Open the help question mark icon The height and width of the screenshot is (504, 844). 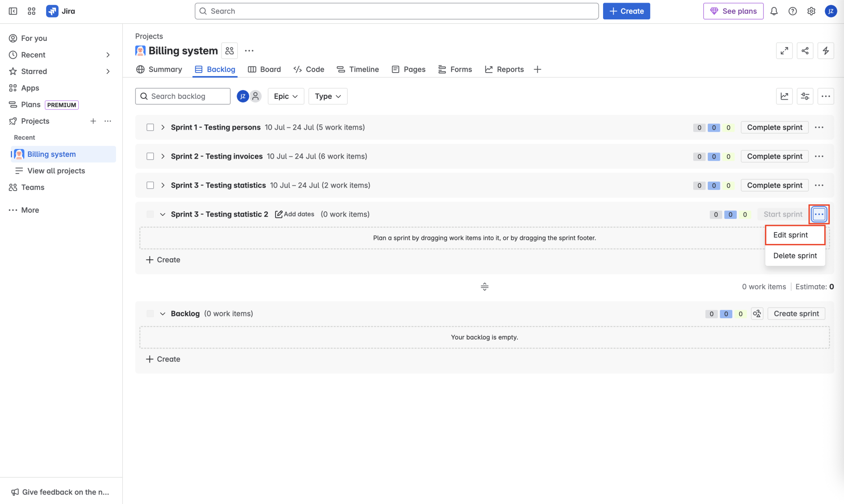point(792,11)
